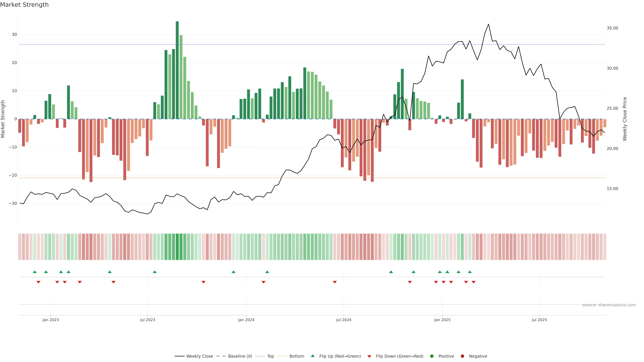The height and width of the screenshot is (362, 644).
Task: Click the darkest green heatmap strip cell
Action: (x=177, y=247)
